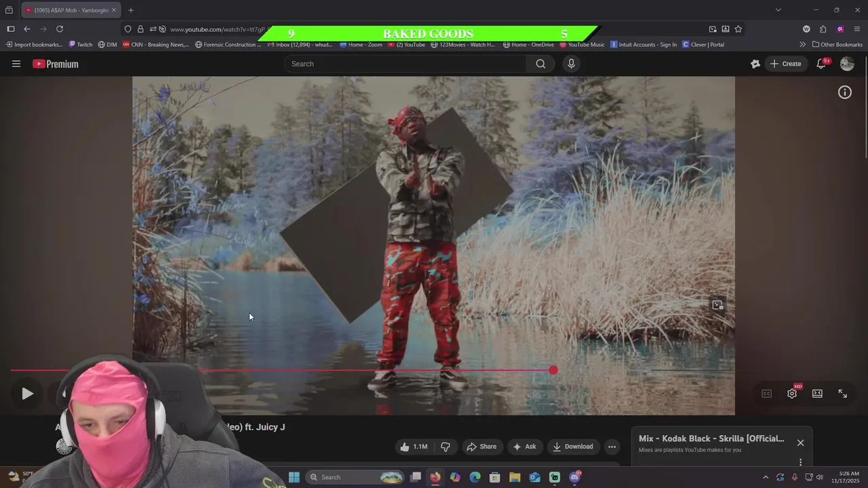
Task: Open File Explorer from taskbar
Action: pyautogui.click(x=515, y=477)
